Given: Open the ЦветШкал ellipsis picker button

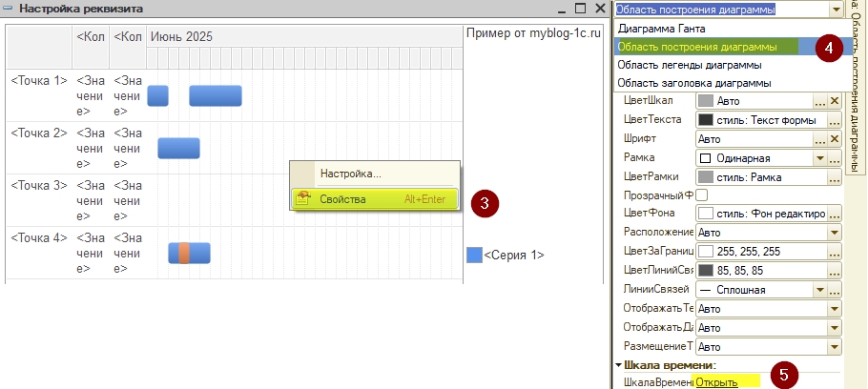Looking at the screenshot, I should click(x=820, y=101).
